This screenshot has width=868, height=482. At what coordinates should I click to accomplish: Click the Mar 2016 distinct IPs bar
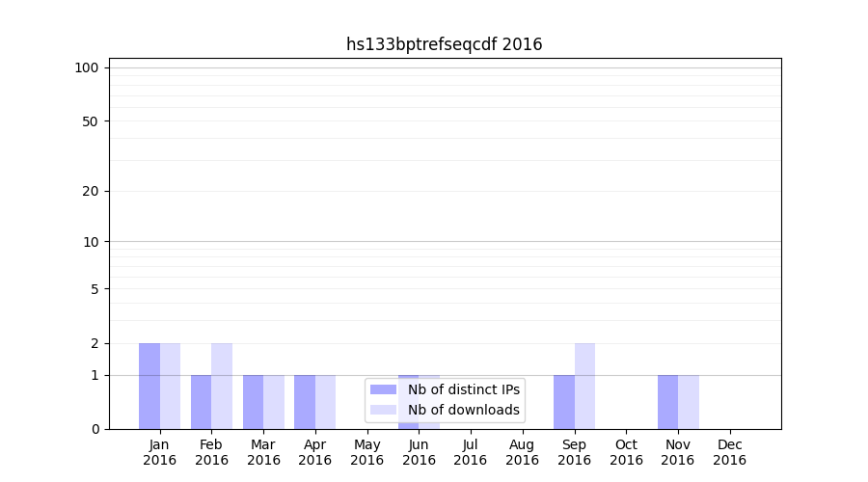[253, 402]
